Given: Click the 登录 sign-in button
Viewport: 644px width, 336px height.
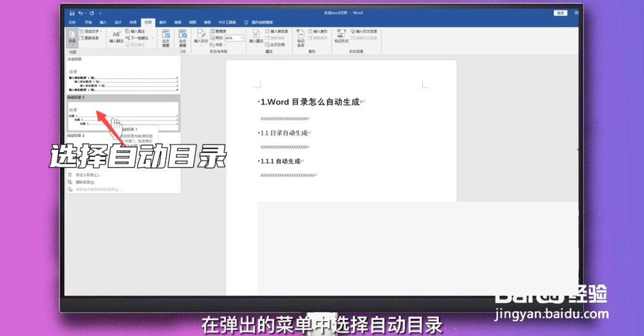Looking at the screenshot, I should click(561, 13).
